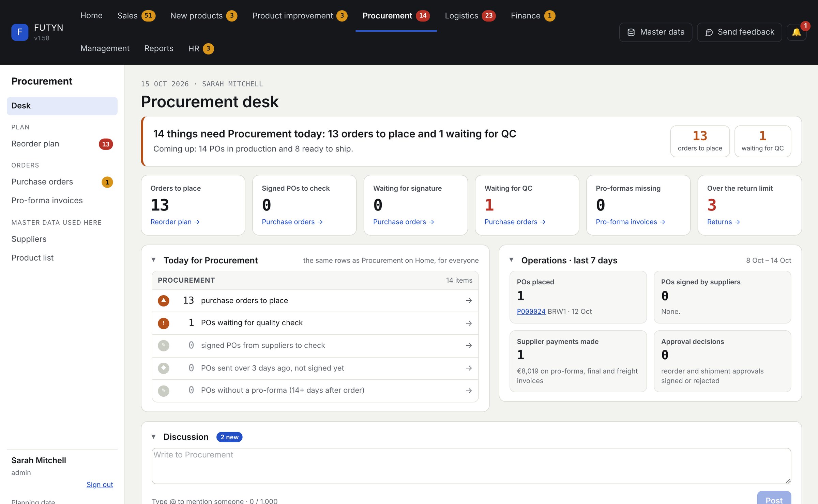Follow the Returns link under Over the return limit
The width and height of the screenshot is (818, 504).
pos(723,222)
